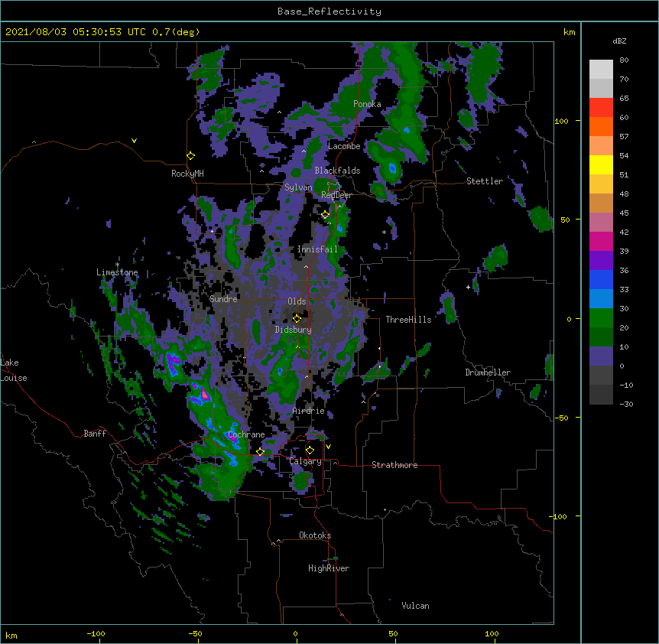Select the bright green 20-30 dBZ legend swatch
The width and height of the screenshot is (659, 644).
coord(601,318)
